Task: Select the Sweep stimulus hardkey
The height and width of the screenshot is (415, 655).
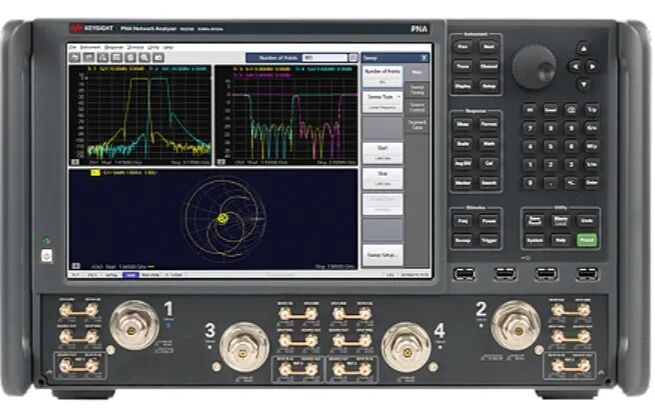Action: coord(463,240)
